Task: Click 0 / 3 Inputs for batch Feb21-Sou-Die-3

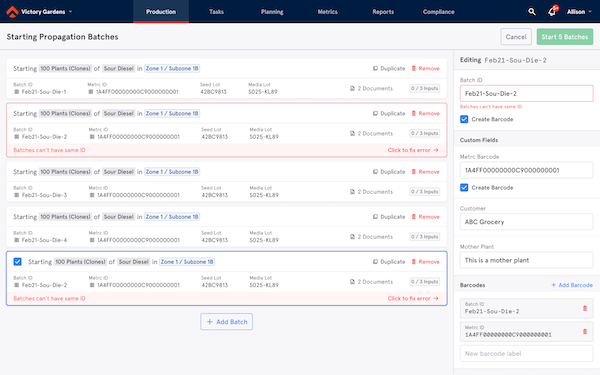Action: tap(424, 192)
